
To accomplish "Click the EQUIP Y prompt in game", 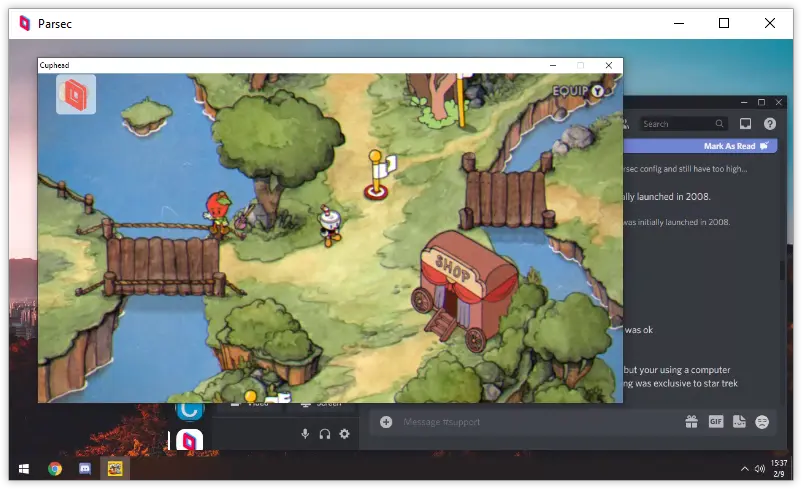I will (579, 91).
